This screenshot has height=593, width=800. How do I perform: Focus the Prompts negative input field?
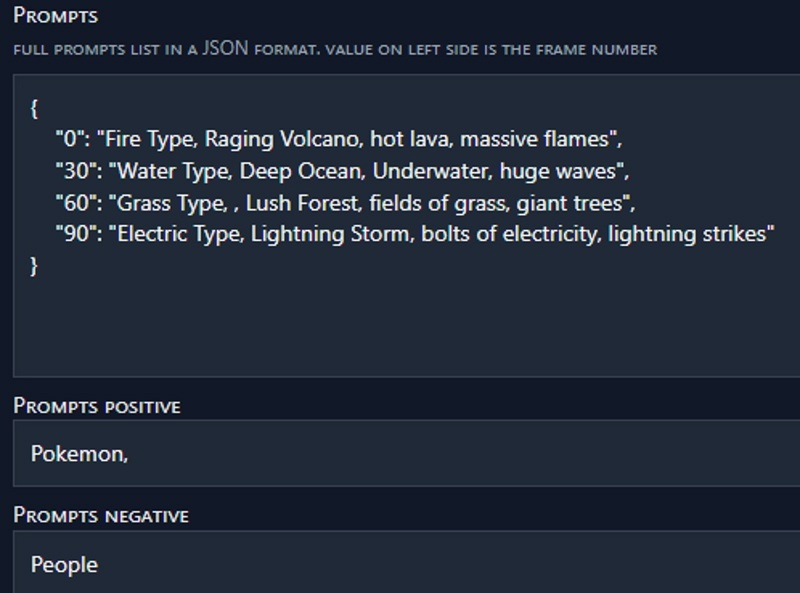click(x=407, y=562)
